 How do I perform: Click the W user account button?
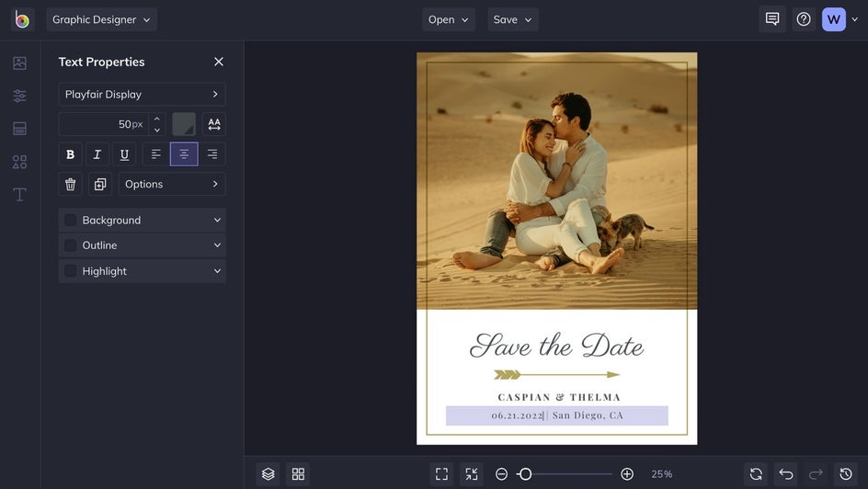tap(833, 19)
